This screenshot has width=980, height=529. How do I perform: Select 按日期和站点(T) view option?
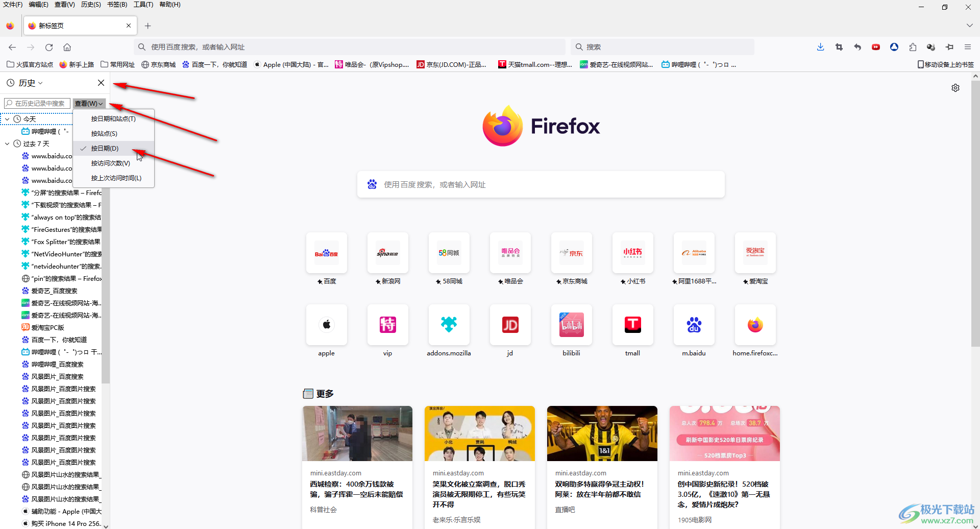(x=113, y=118)
